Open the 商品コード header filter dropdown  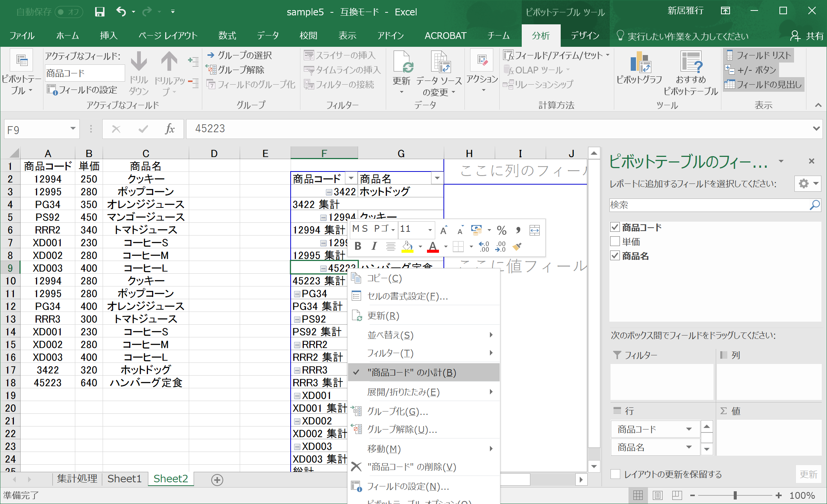pyautogui.click(x=351, y=179)
